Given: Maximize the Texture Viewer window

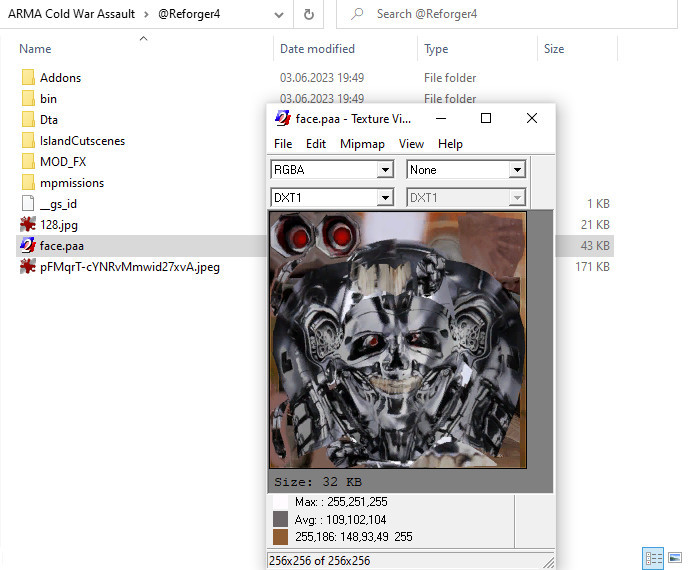Looking at the screenshot, I should [486, 118].
